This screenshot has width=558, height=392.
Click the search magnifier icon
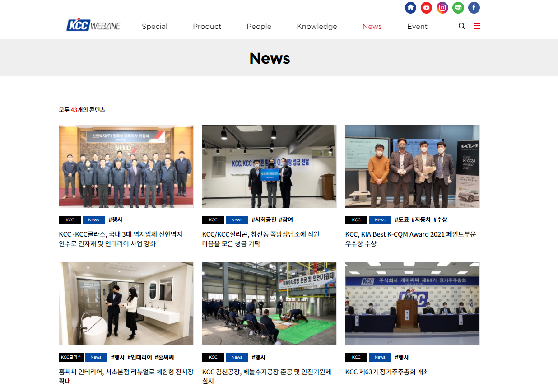point(462,26)
